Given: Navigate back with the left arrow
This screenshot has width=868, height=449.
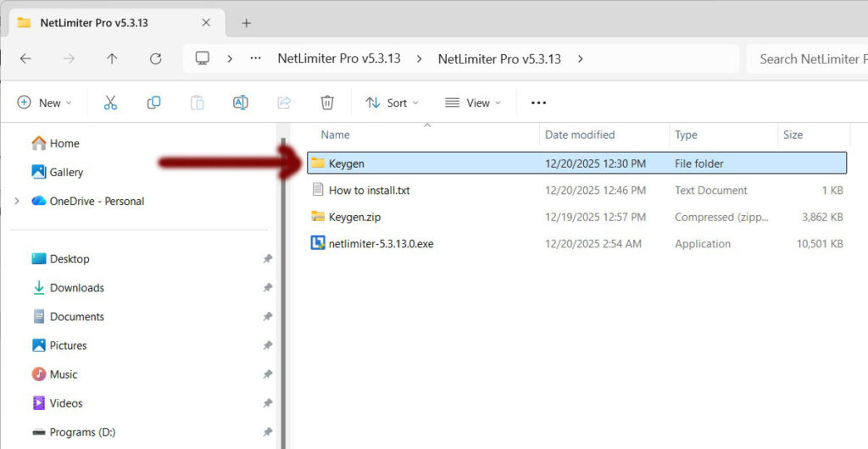Looking at the screenshot, I should [25, 58].
